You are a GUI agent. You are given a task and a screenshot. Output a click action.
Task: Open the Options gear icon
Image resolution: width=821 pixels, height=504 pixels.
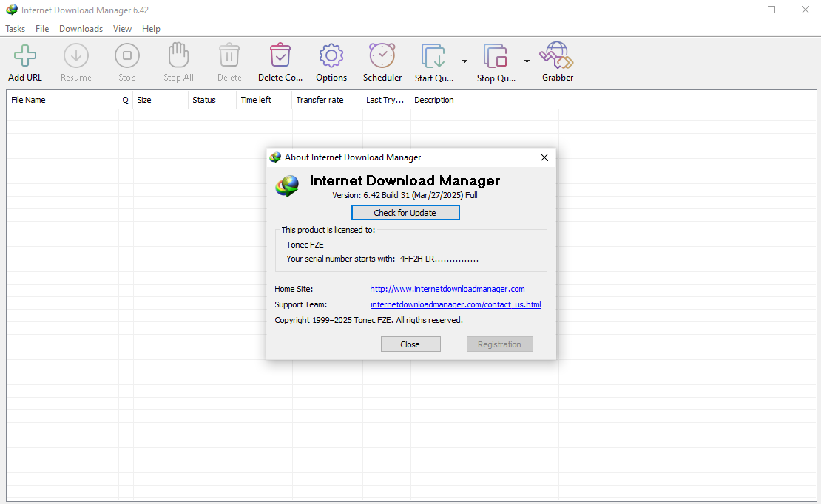331,57
